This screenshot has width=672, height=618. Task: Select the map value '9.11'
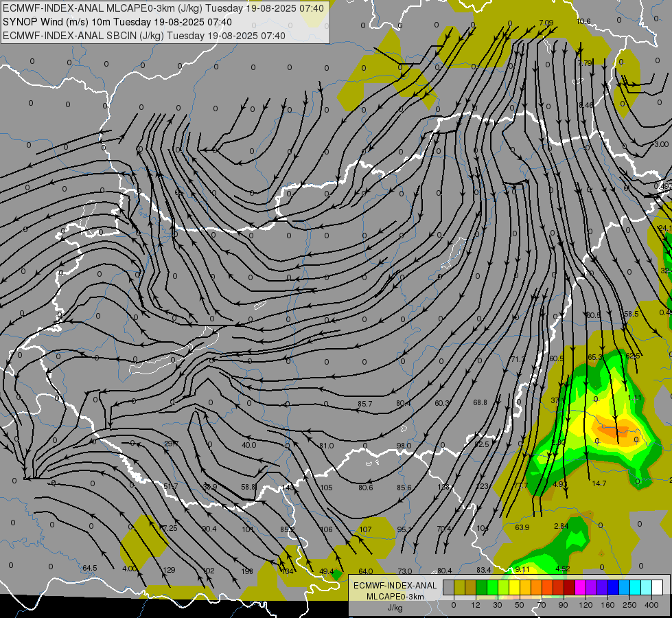(x=522, y=569)
